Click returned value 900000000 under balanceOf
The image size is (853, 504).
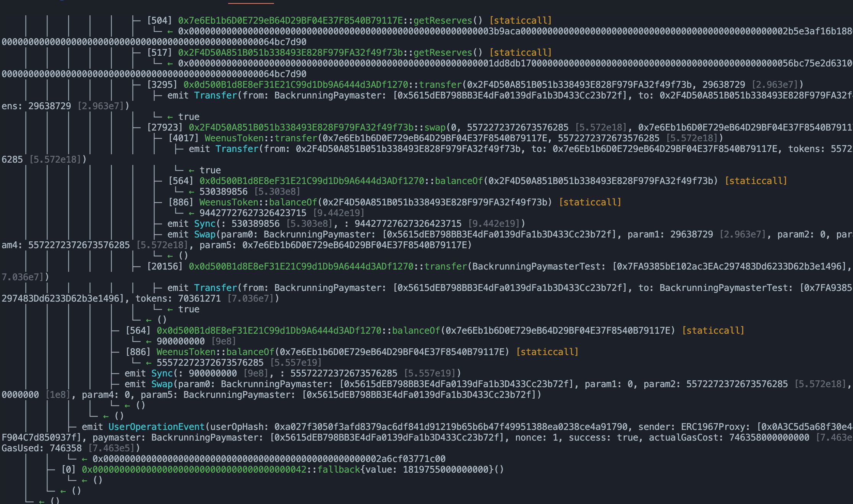180,341
